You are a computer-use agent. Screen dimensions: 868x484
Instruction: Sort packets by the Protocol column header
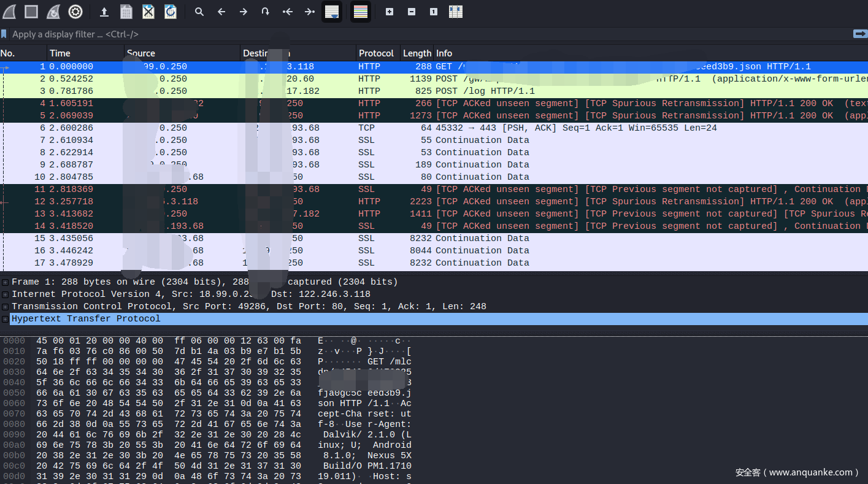(376, 53)
